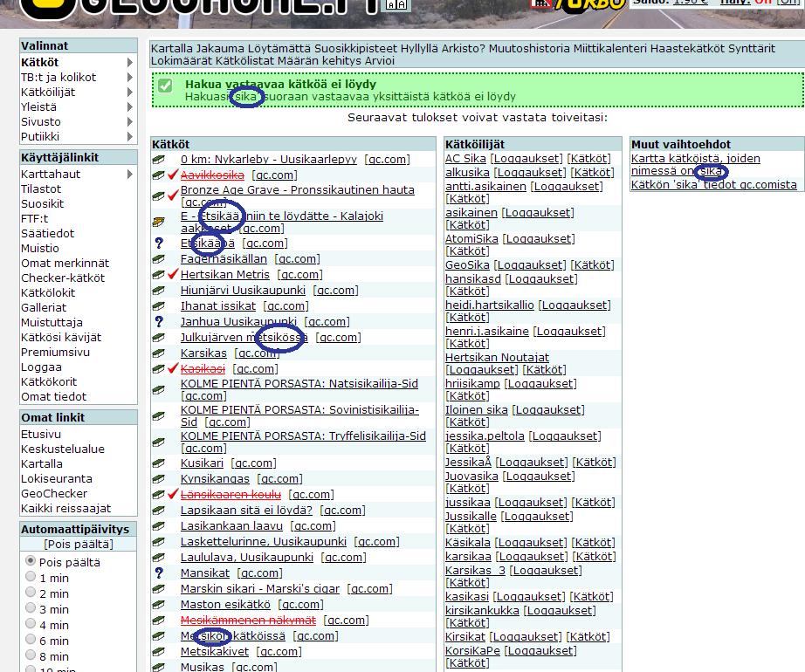805x672 pixels.
Task: Click the traditional cache icon beside Fagernäsikällan
Action: 159,259
